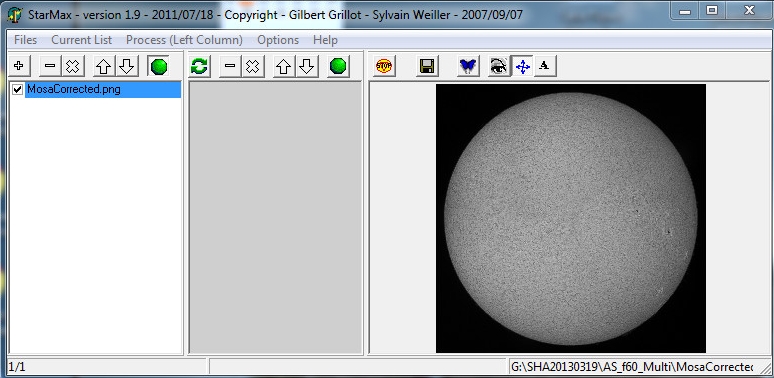The width and height of the screenshot is (774, 378).
Task: Uncheck the MosaCorrected.png checkbox
Action: (x=18, y=89)
